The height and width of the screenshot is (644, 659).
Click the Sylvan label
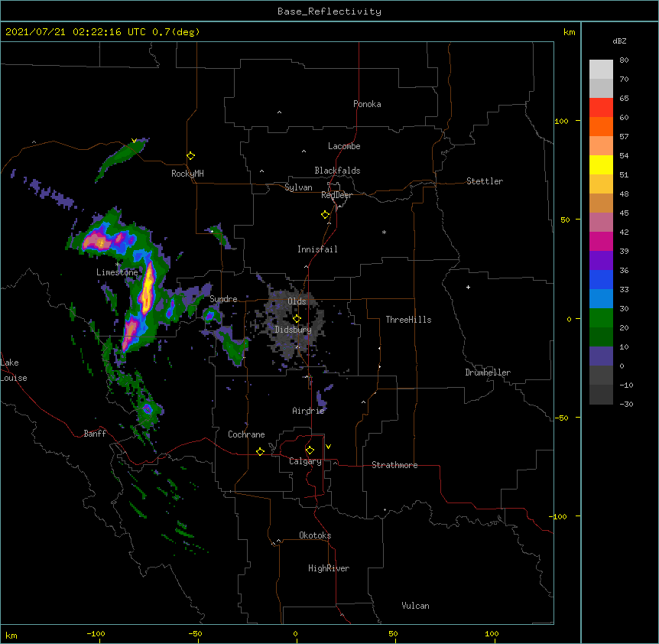(298, 187)
